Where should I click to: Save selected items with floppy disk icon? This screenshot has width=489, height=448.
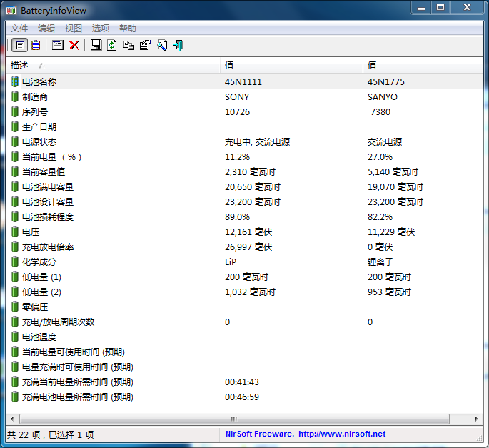tap(96, 45)
